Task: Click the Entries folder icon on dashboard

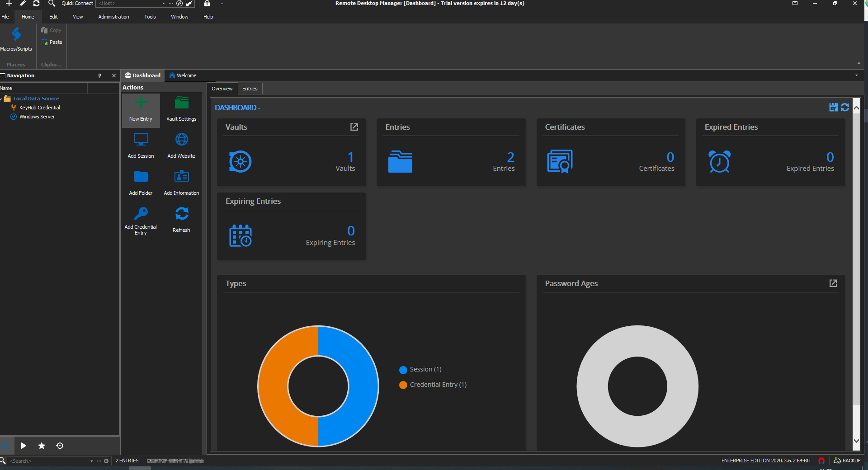Action: pos(400,161)
